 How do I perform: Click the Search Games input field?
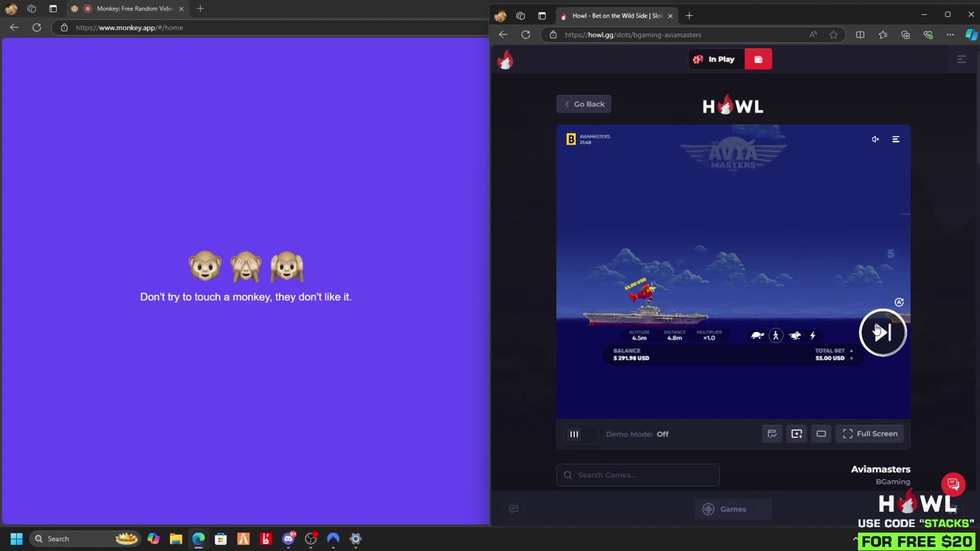[x=638, y=474]
